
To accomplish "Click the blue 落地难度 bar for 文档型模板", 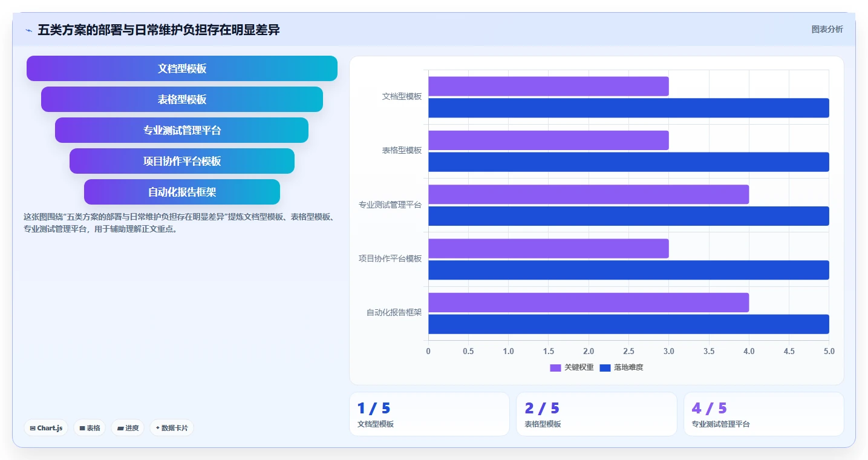I will pyautogui.click(x=628, y=108).
